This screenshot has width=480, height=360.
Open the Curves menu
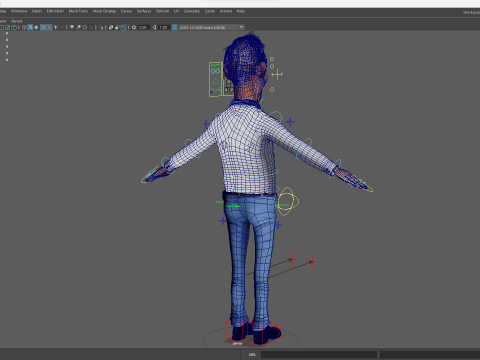(126, 11)
